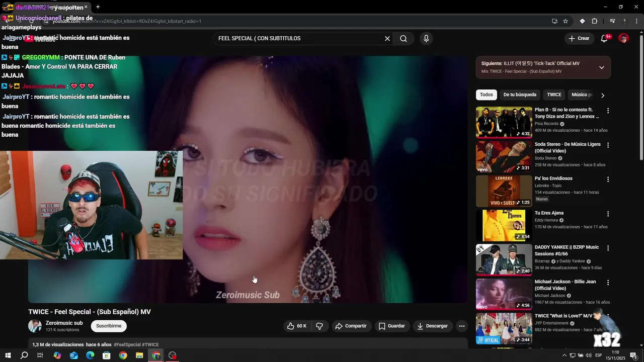Image resolution: width=644 pixels, height=362 pixels.
Task: Click the YouTube search magnifier button
Action: 404,39
